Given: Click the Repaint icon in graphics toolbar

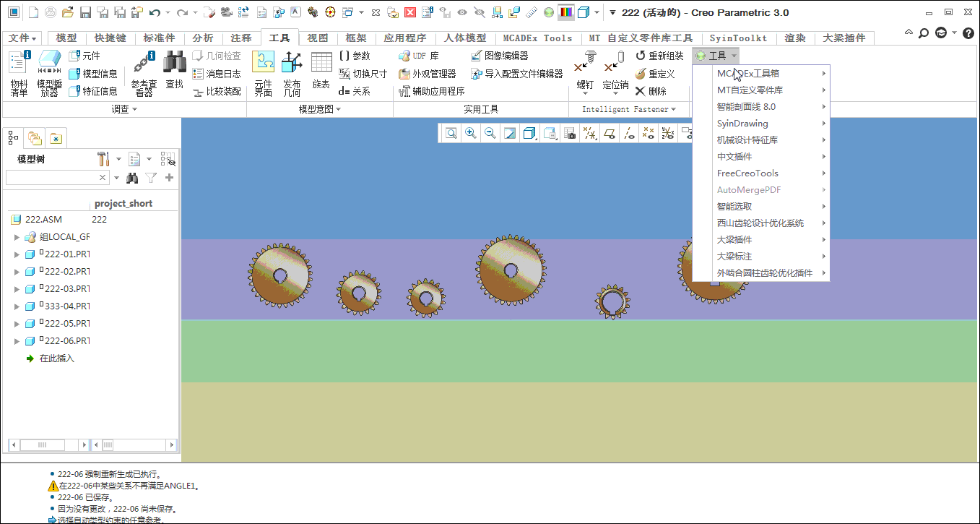Looking at the screenshot, I should point(510,133).
